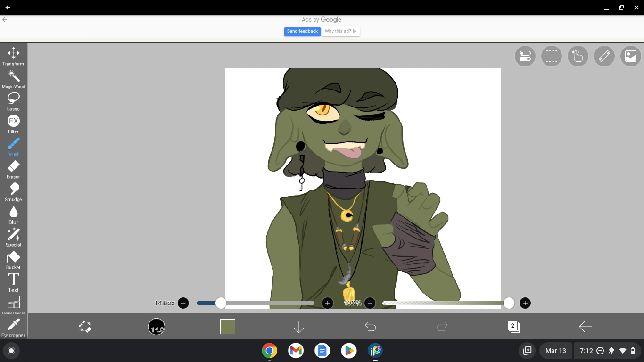Toggle the ruler tool on
The image size is (644, 362).
604,56
